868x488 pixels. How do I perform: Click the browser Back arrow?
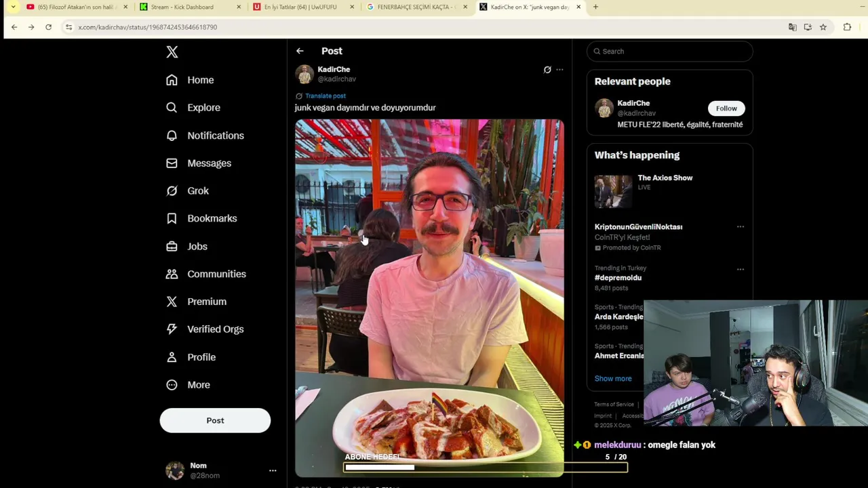pos(14,27)
